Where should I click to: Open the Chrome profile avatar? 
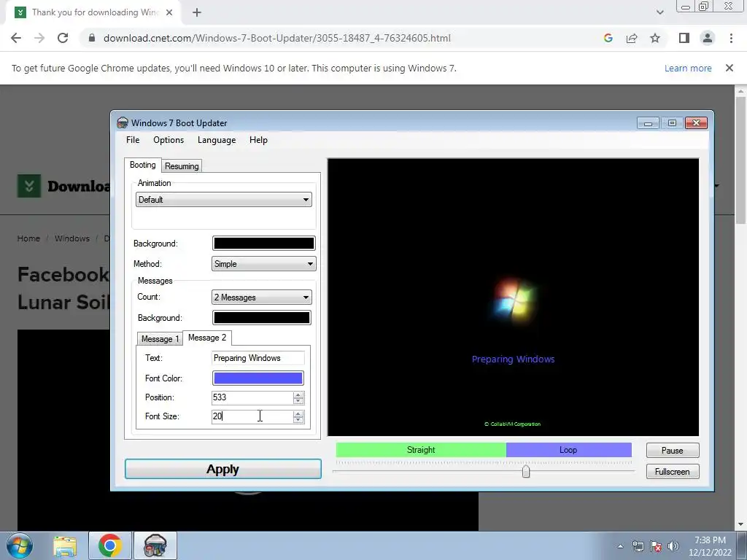tap(708, 38)
